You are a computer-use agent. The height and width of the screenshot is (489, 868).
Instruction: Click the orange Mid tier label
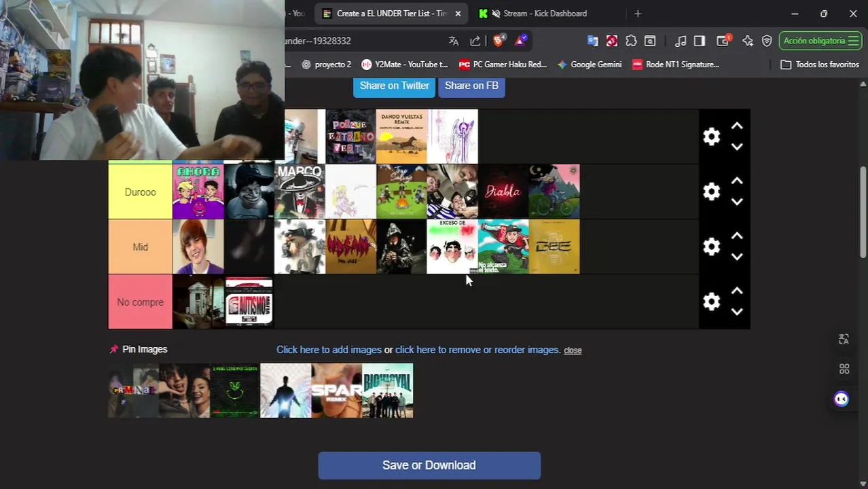[x=141, y=247]
